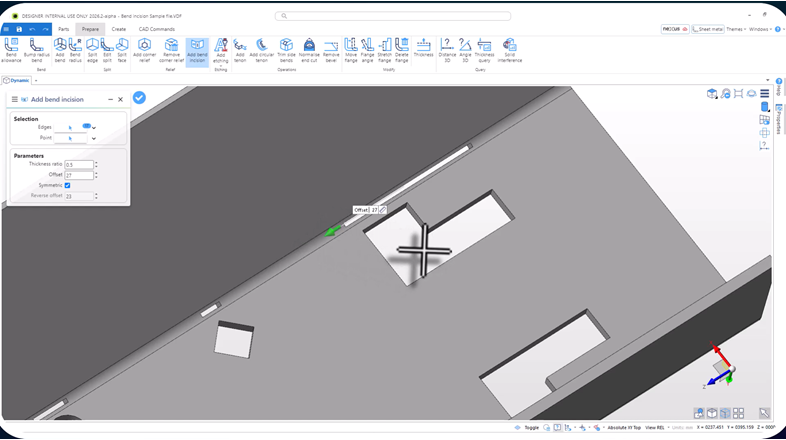Click the Offset input field in Parameters
This screenshot has width=786, height=440.
pos(79,175)
